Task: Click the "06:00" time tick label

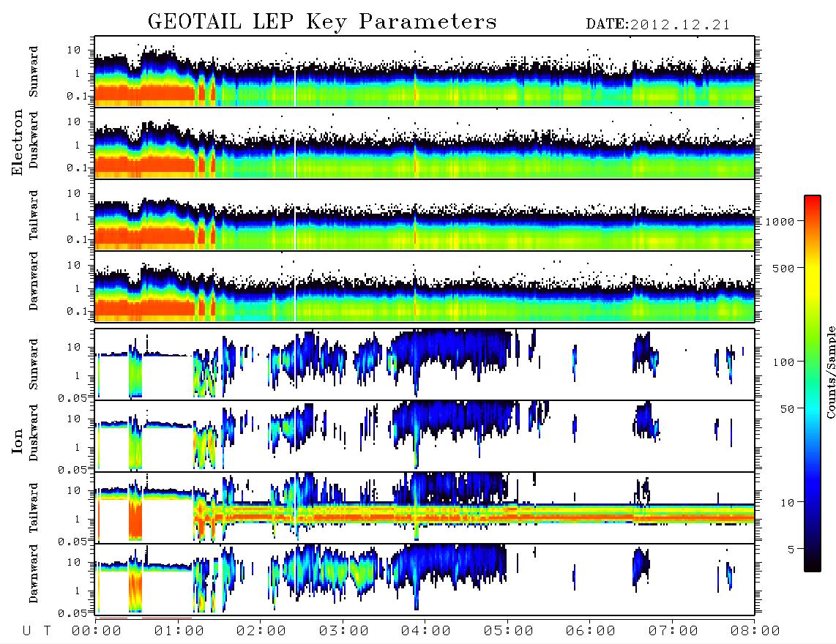Action: tap(591, 631)
